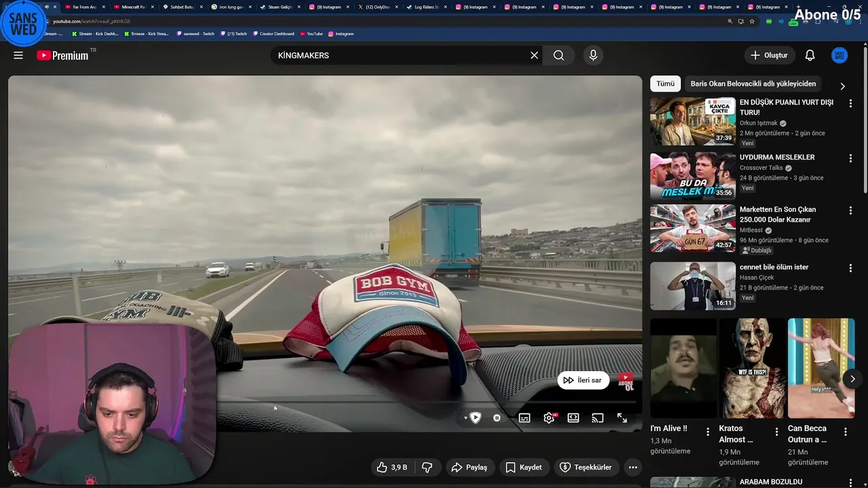Run search with magnifier button
This screenshot has height=488, width=868.
click(559, 56)
